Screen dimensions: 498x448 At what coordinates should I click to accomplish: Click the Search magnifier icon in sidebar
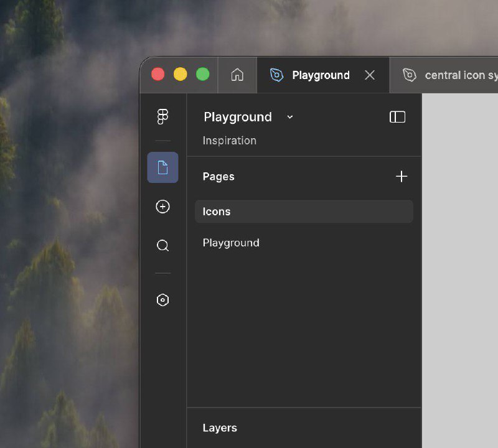(162, 246)
